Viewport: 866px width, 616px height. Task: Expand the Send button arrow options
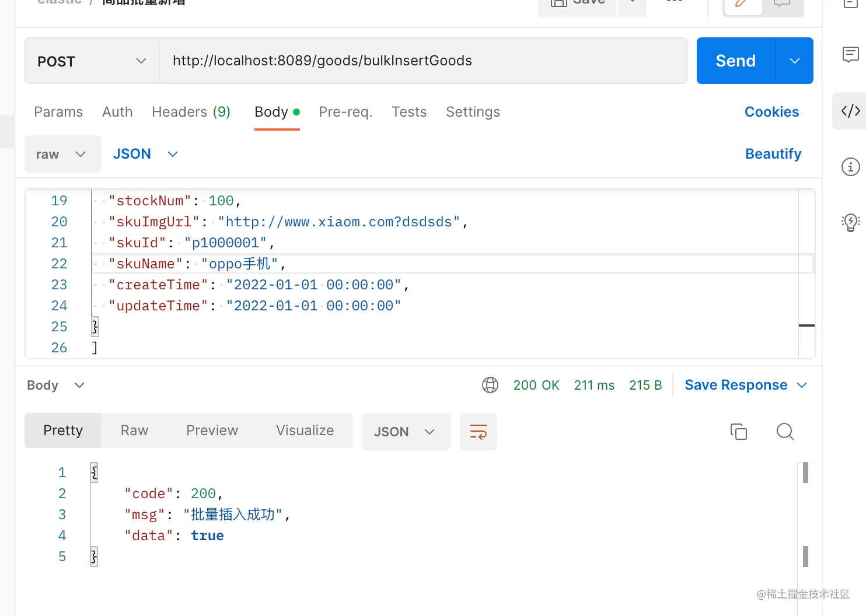click(x=794, y=61)
